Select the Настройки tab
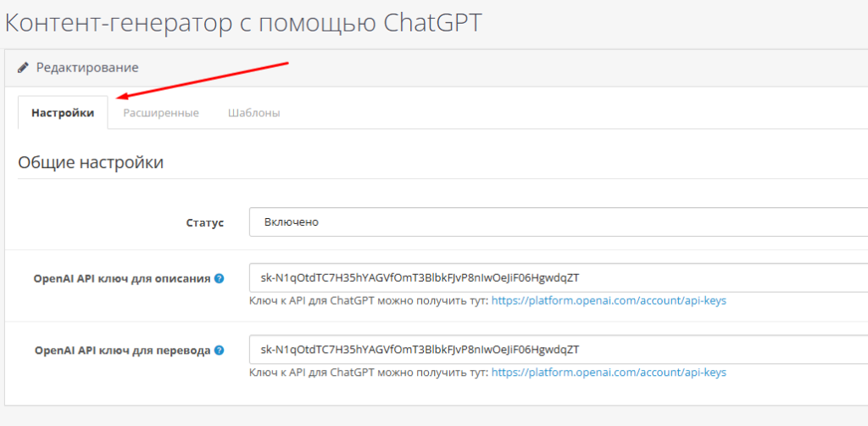The height and width of the screenshot is (426, 868). [x=63, y=113]
